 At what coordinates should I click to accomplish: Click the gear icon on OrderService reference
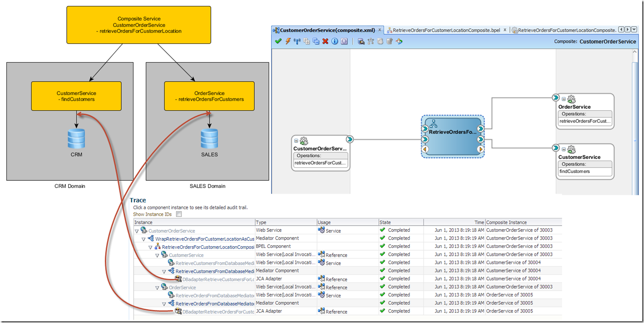pyautogui.click(x=571, y=99)
